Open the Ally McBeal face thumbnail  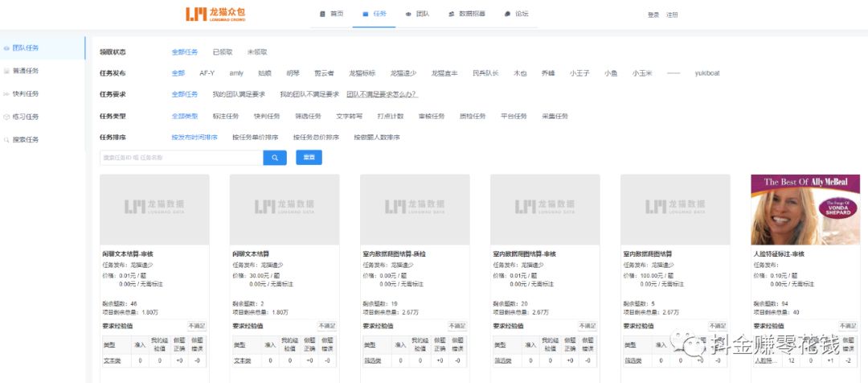[805, 209]
